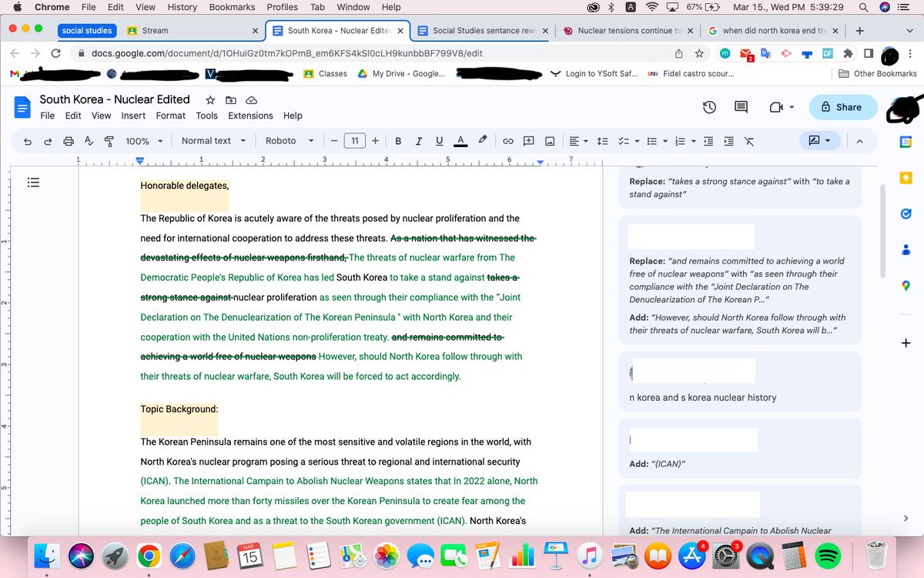Run spelling and grammar check icon
This screenshot has height=578, width=924.
click(x=89, y=141)
